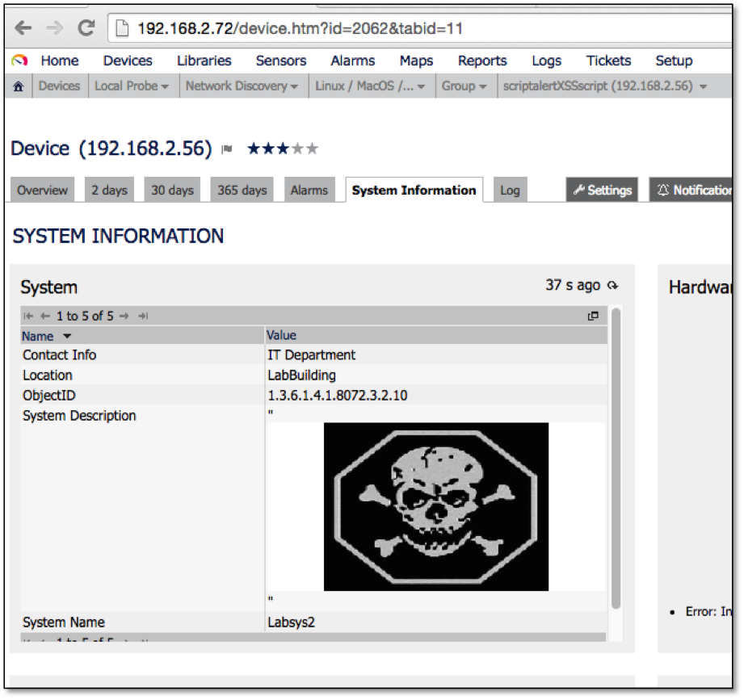This screenshot has width=744, height=700.
Task: Go to the next page of the System table
Action: (124, 316)
